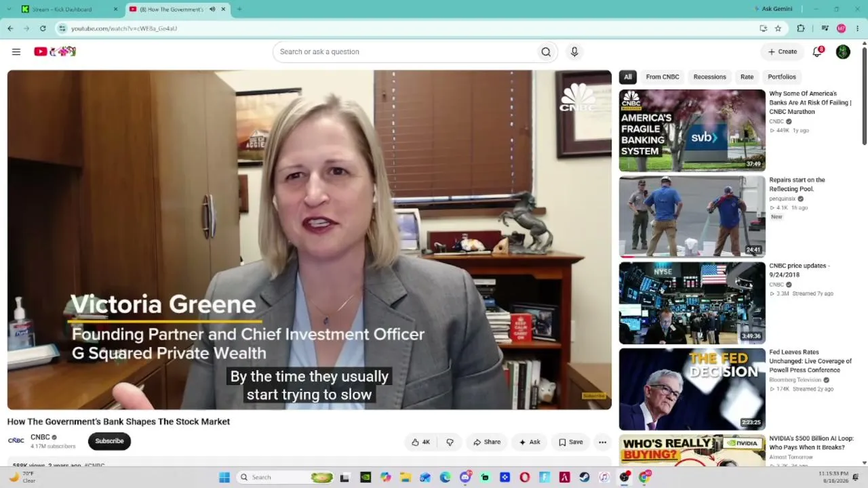Click the Windows taskbar Search box
868x488 pixels.
coord(285,477)
